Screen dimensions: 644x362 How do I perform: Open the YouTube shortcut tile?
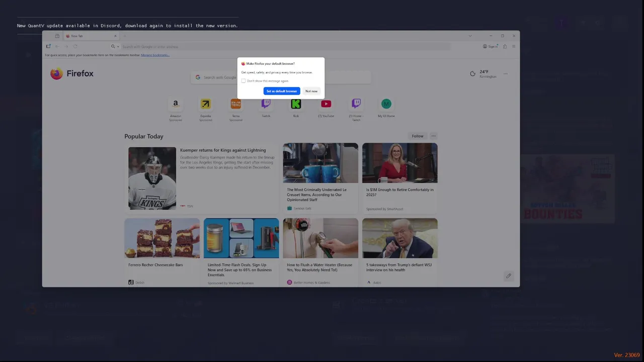326,108
